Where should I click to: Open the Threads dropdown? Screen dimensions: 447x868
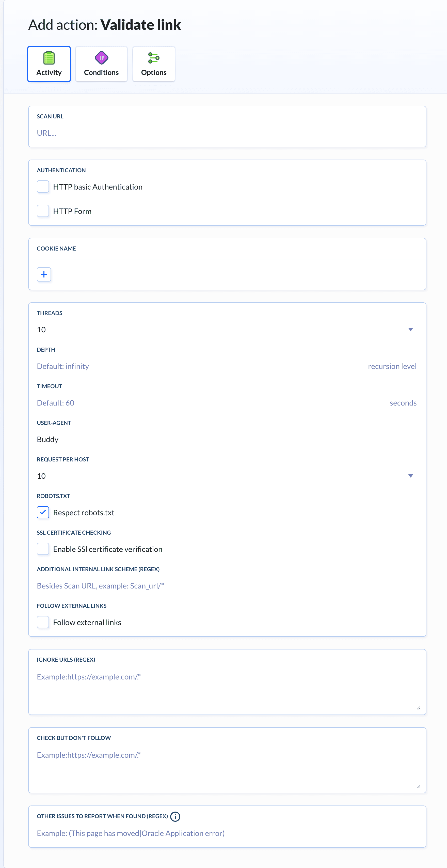[226, 330]
